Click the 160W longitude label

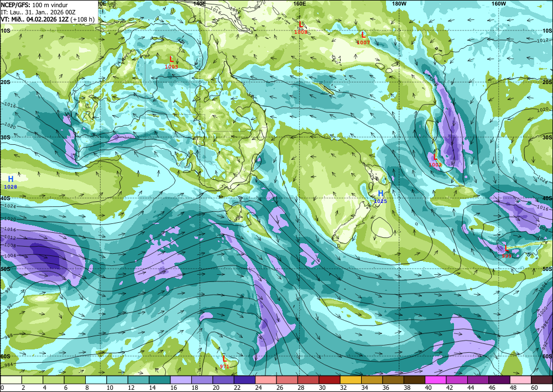[x=499, y=3]
